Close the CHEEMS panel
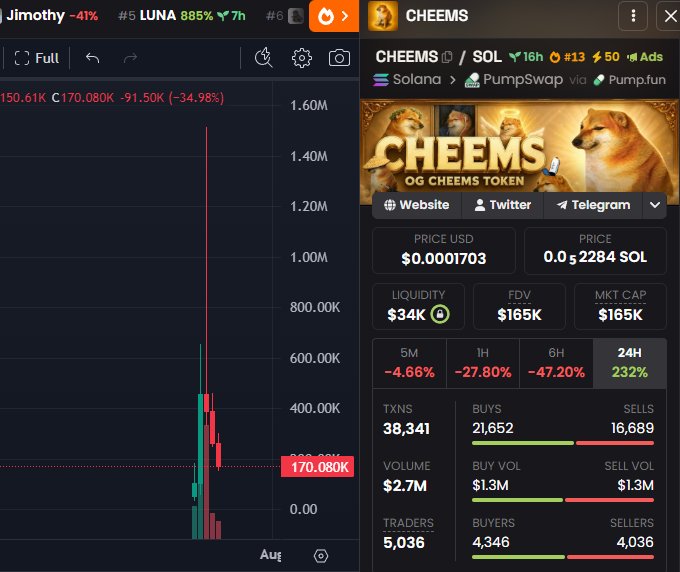The image size is (680, 572). coord(670,16)
